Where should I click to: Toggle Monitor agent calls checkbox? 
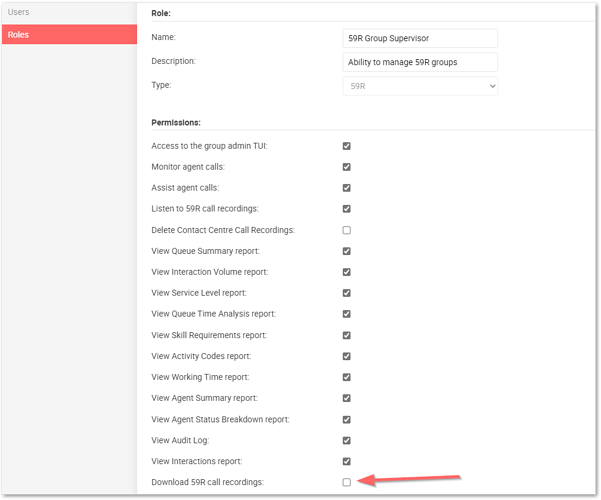pyautogui.click(x=347, y=167)
